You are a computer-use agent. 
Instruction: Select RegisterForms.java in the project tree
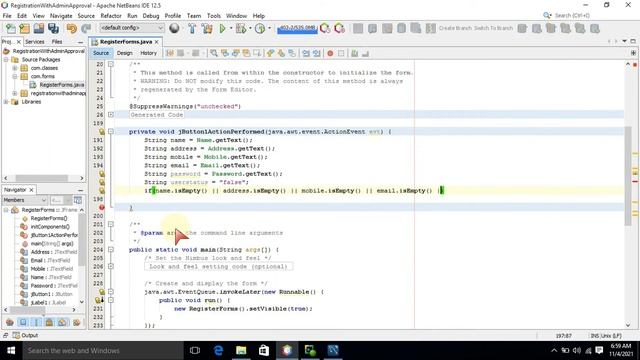click(62, 85)
